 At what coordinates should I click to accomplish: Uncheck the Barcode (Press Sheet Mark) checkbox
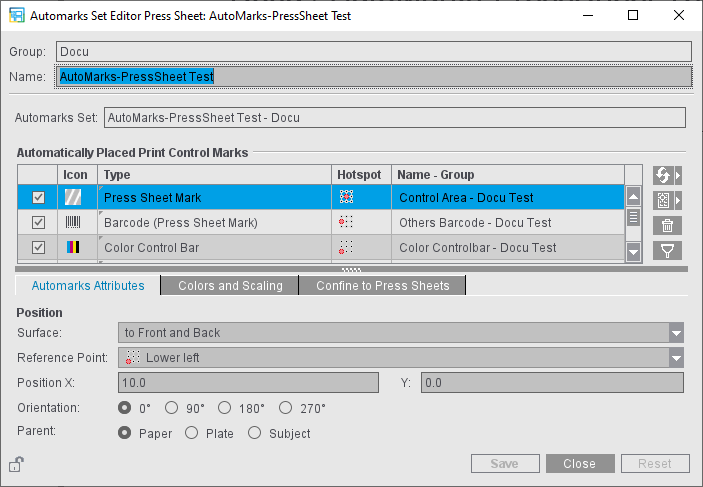coord(38,222)
